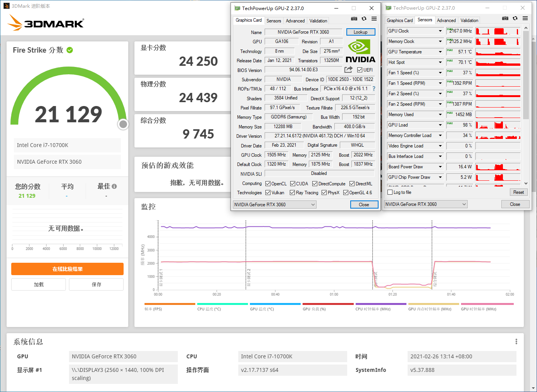Click the green validated checkmark beside Fire Strike
The width and height of the screenshot is (537, 392).
[70, 50]
